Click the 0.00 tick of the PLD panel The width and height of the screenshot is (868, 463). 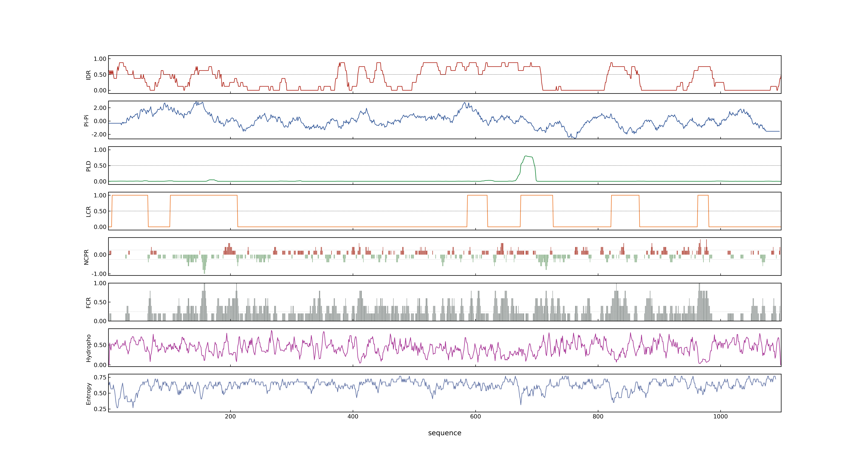pos(100,181)
